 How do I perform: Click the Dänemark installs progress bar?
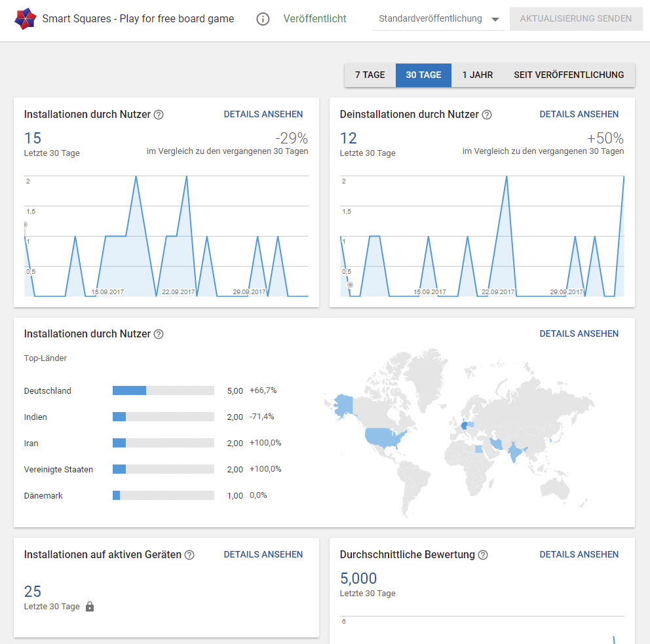pos(163,495)
